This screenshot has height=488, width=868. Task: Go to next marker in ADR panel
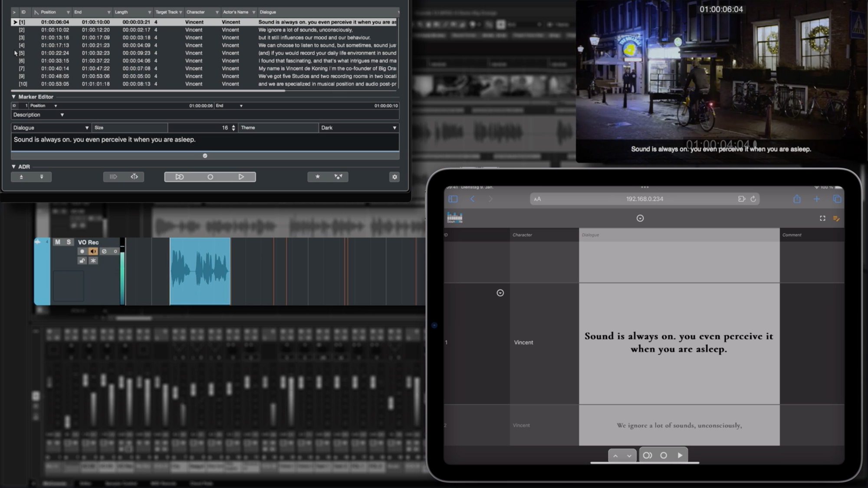[x=42, y=177]
